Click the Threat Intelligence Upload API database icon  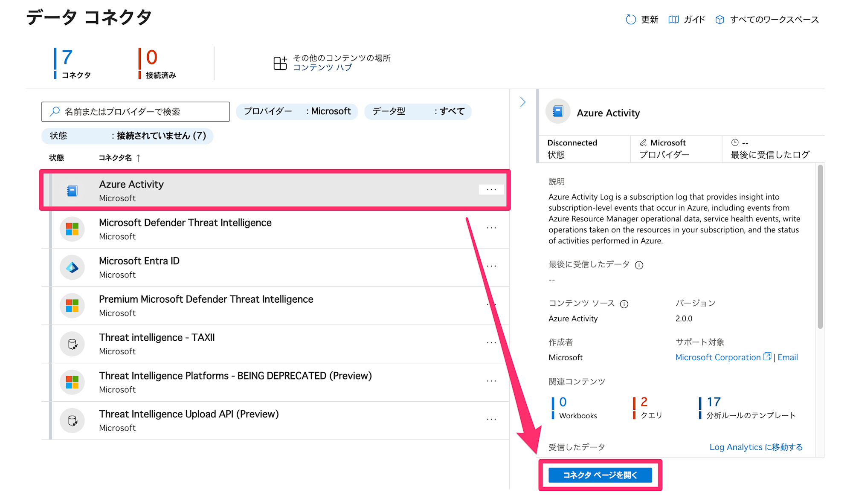tap(72, 421)
